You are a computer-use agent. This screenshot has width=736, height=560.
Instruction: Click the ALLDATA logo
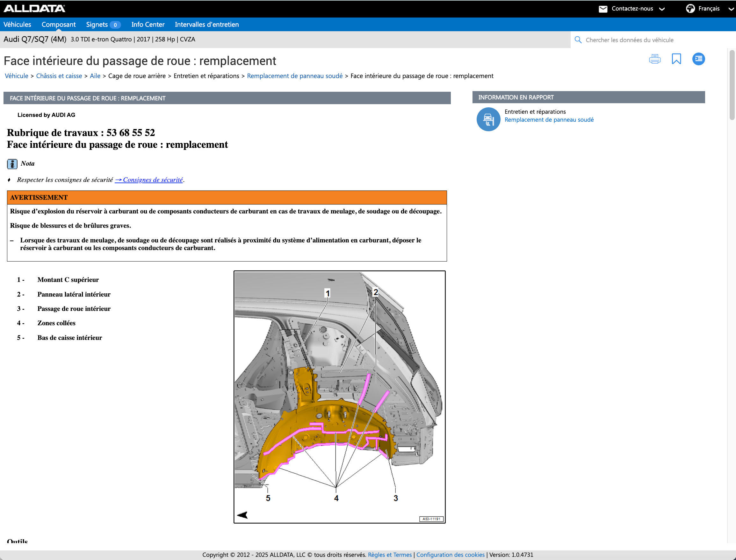[34, 8]
